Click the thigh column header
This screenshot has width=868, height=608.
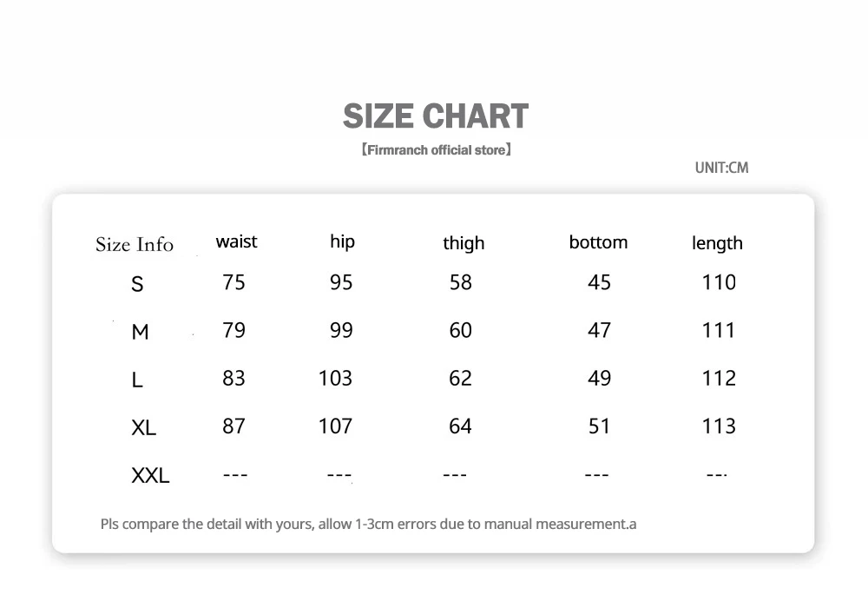[x=464, y=243]
